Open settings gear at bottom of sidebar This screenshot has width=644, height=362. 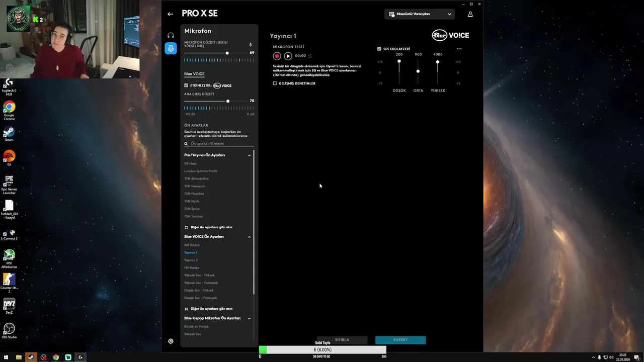[x=171, y=341]
